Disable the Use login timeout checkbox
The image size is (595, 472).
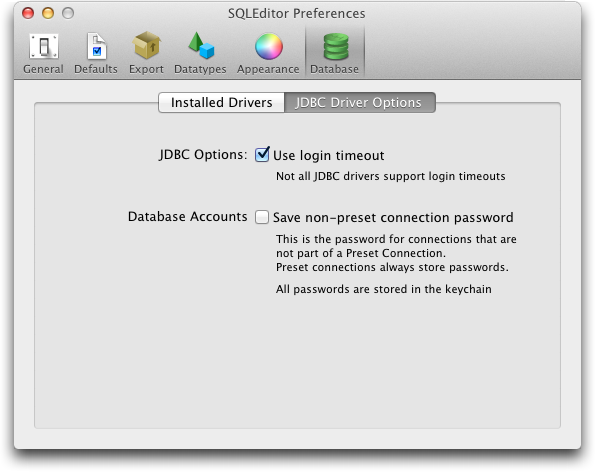click(262, 154)
